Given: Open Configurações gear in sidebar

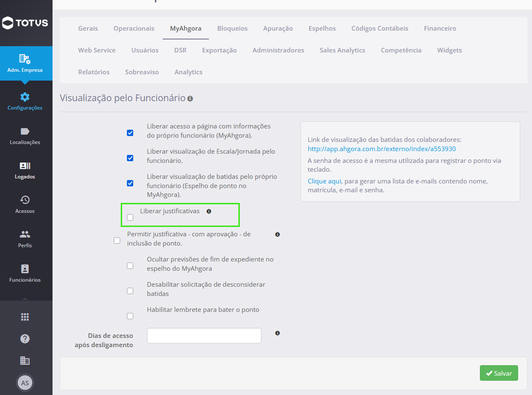Looking at the screenshot, I should 25,101.
